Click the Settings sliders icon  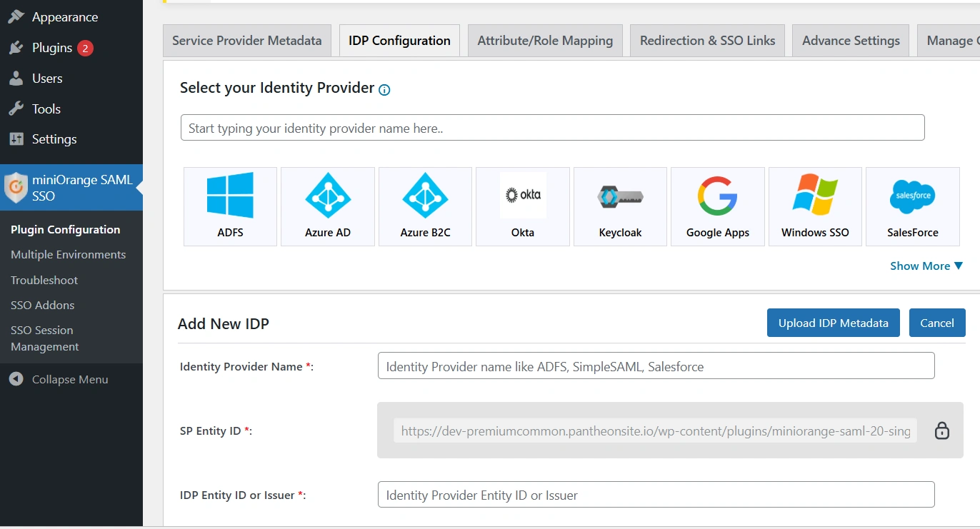coord(16,139)
